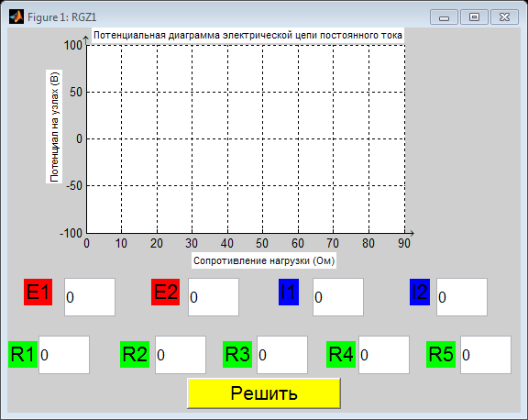Viewport: 528px width, 420px height.
Task: Focus the I1 current input field
Action: (338, 297)
